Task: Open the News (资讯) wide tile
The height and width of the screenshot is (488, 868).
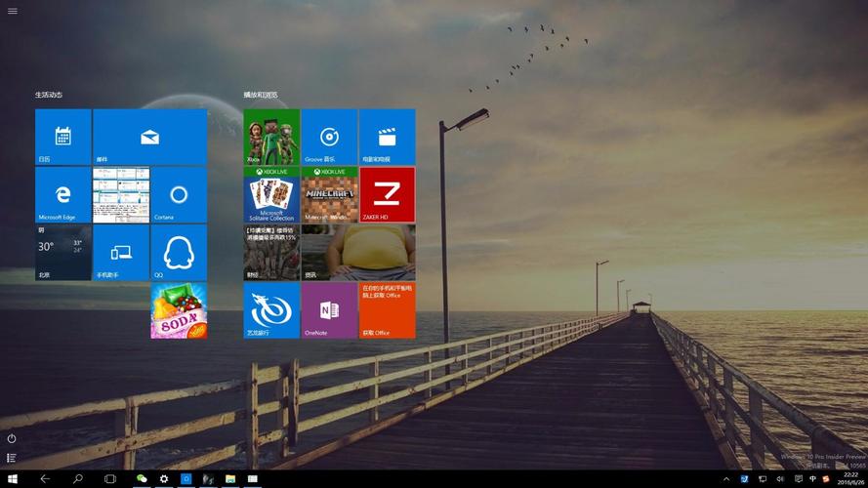Action: click(358, 253)
